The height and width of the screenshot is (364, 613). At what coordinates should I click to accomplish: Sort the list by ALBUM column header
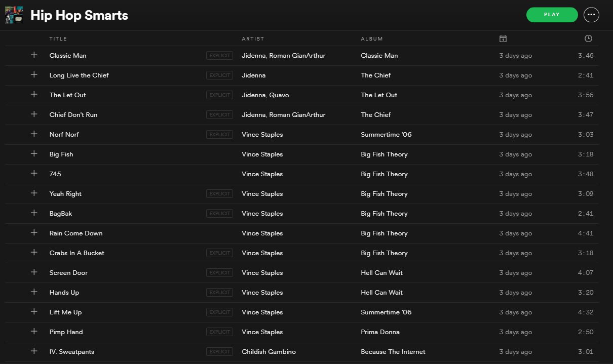[372, 39]
